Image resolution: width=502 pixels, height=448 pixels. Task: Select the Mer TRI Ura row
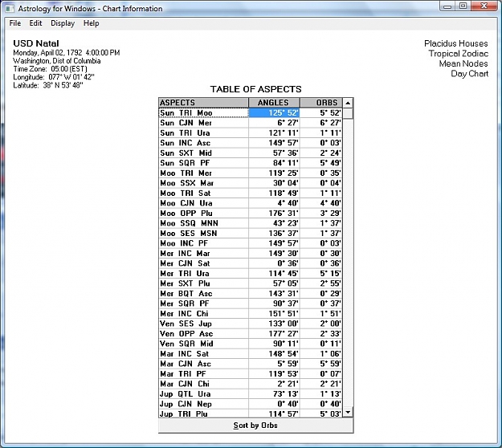click(251, 274)
